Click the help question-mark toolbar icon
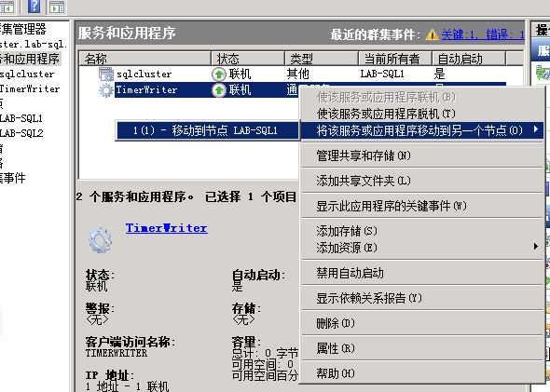The width and height of the screenshot is (550, 392). point(34,6)
